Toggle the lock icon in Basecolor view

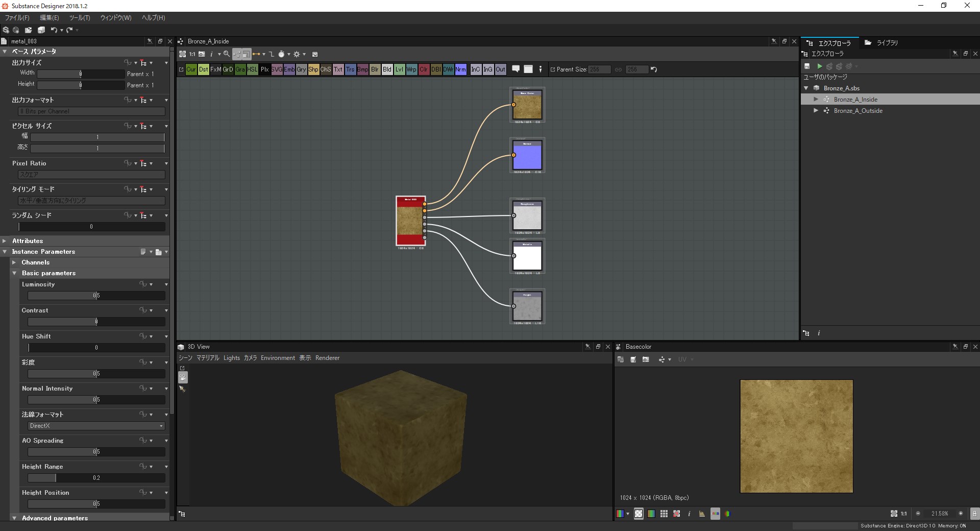coord(974,514)
